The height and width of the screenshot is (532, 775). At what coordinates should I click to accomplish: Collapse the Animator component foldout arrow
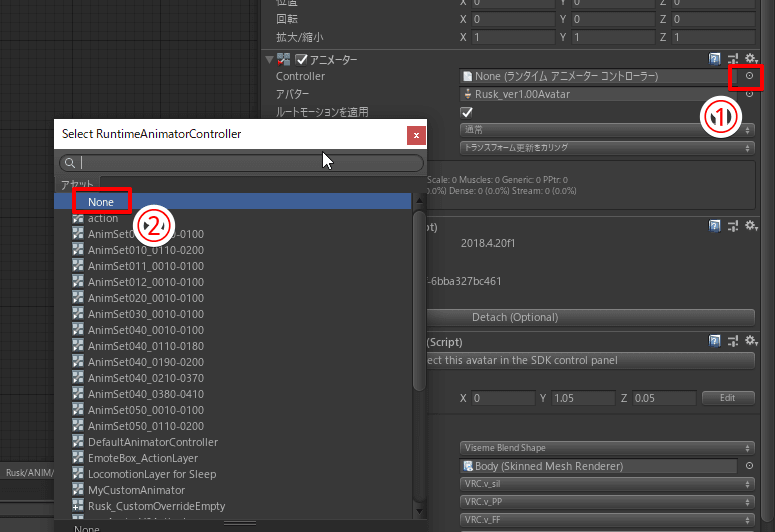pyautogui.click(x=269, y=60)
